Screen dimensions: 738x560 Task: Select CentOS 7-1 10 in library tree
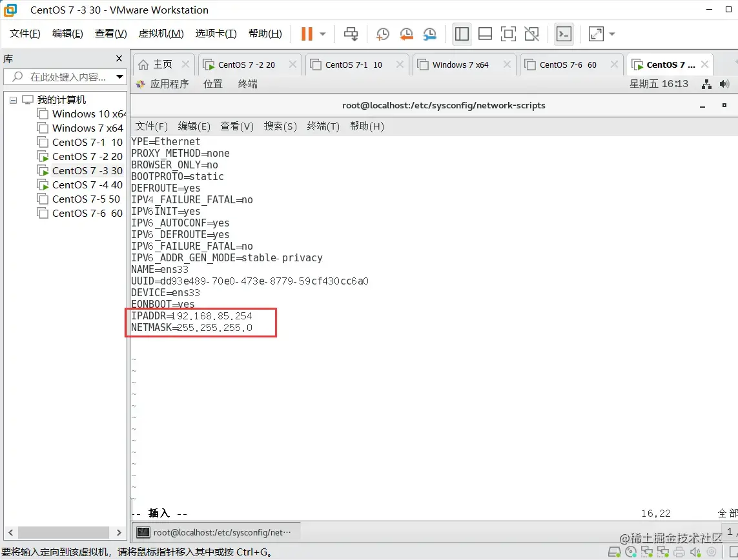[x=80, y=142]
